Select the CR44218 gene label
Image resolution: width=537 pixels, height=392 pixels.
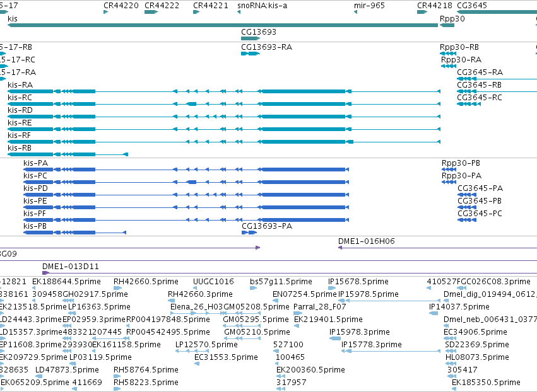tap(435, 6)
